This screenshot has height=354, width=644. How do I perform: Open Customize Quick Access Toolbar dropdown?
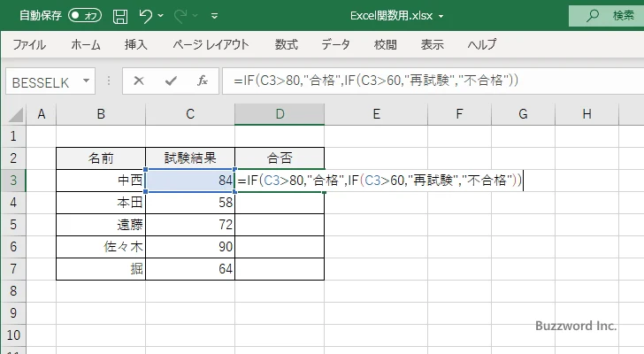pyautogui.click(x=214, y=16)
